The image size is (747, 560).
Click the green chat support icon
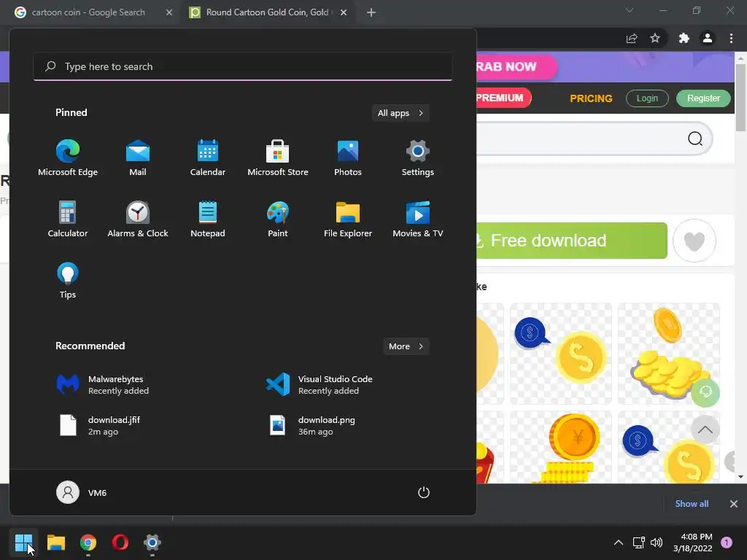click(x=705, y=392)
